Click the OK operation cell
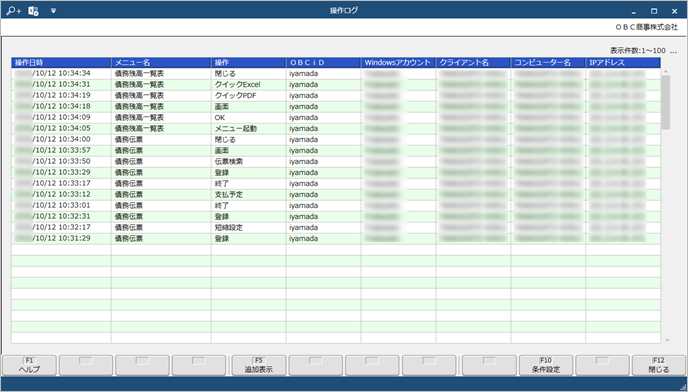Screen dimensions: 688x392 tap(248, 118)
